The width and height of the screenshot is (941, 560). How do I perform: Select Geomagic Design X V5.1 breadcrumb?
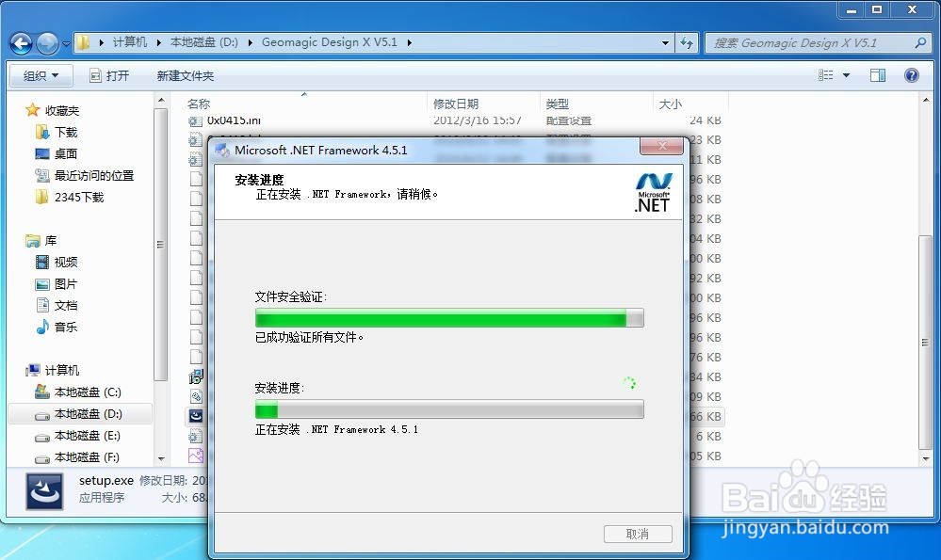coord(330,42)
